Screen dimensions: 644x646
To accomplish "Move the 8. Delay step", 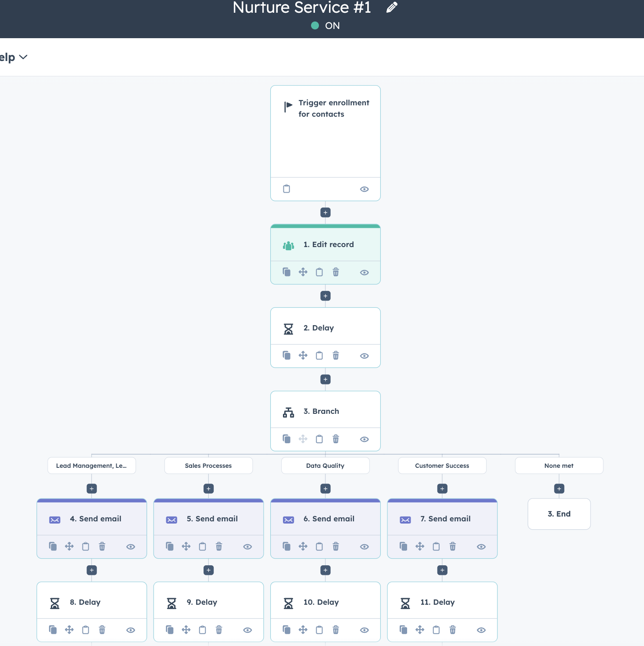I will pos(69,630).
